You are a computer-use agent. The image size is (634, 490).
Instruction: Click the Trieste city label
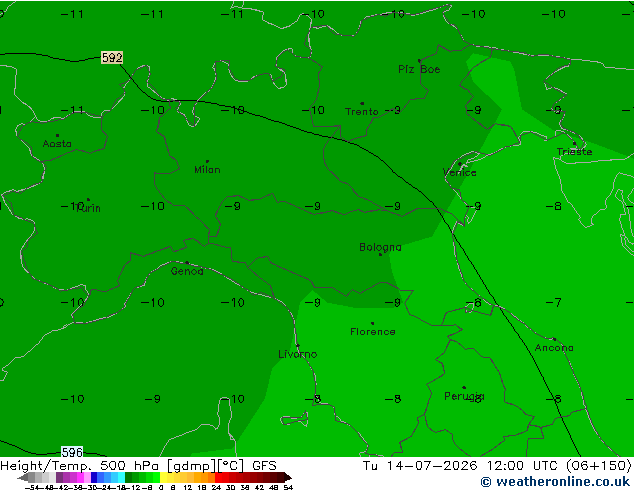[x=574, y=152]
